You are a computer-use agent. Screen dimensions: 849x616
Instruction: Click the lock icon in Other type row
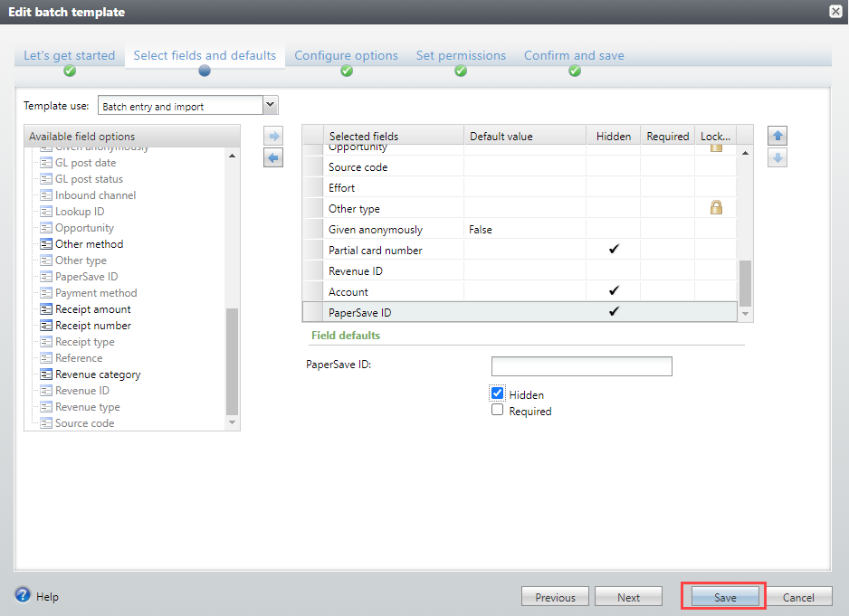(x=716, y=208)
